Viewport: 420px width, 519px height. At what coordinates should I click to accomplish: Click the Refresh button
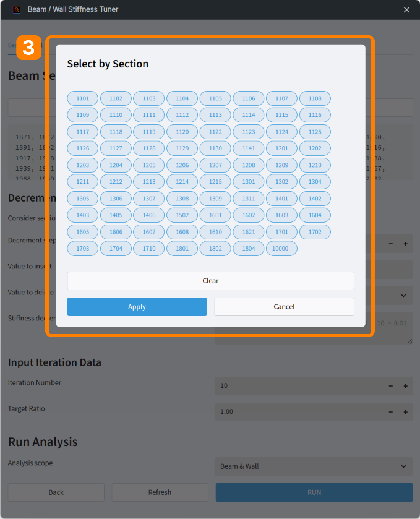[160, 492]
